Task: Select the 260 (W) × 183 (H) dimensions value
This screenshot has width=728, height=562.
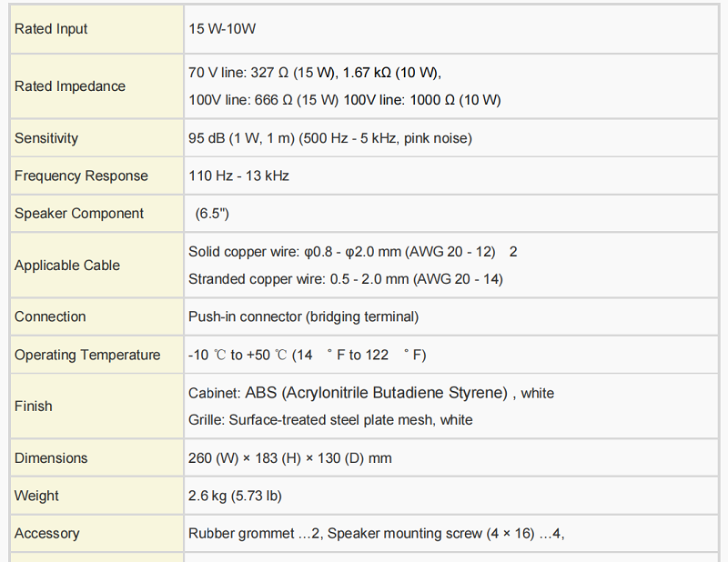Action: pos(289,458)
